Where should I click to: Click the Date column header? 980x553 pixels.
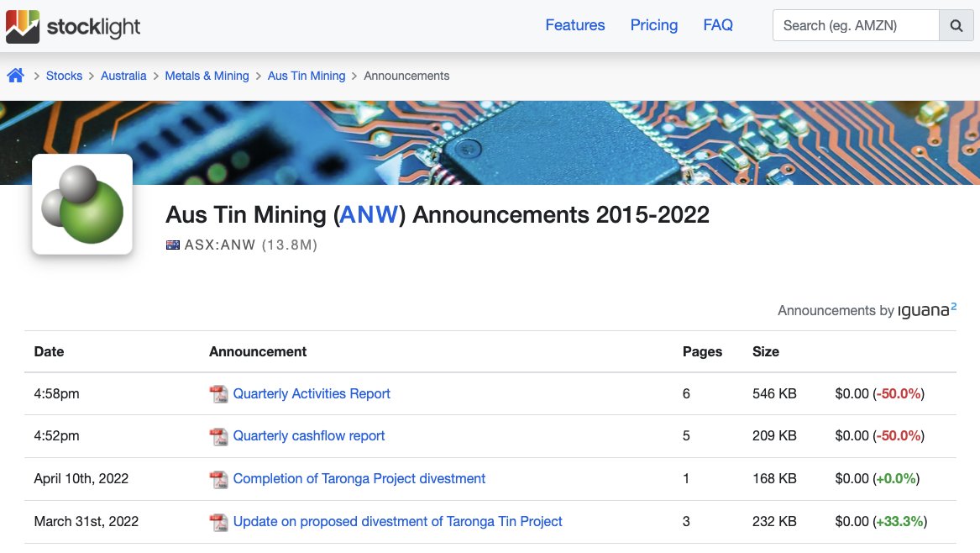click(49, 351)
